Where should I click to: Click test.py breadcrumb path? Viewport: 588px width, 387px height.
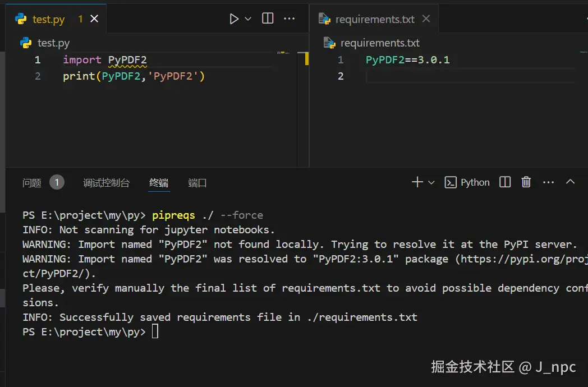(53, 43)
